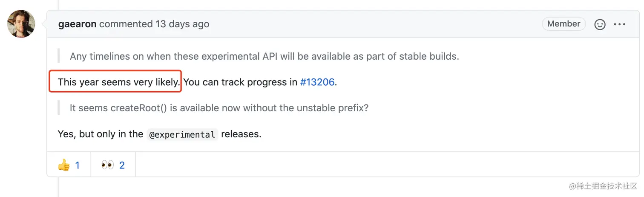Click the "13 days ago" timestamp
This screenshot has width=644, height=197.
click(x=182, y=24)
